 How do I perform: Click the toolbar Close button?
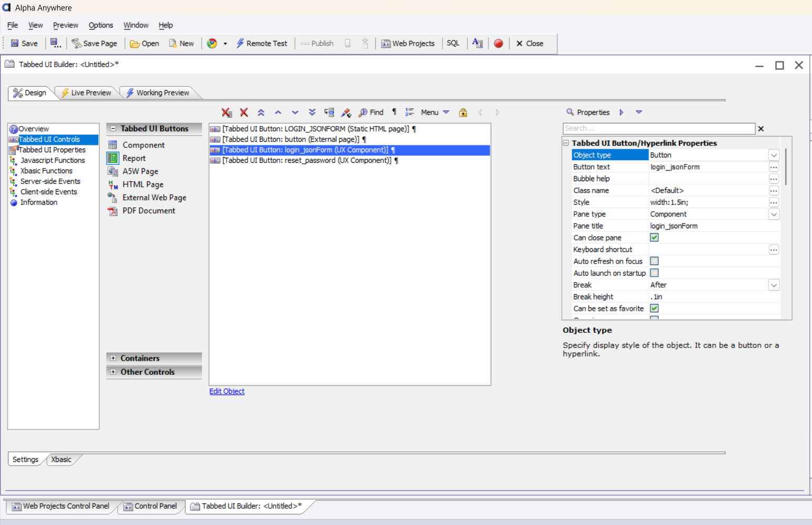pyautogui.click(x=530, y=44)
